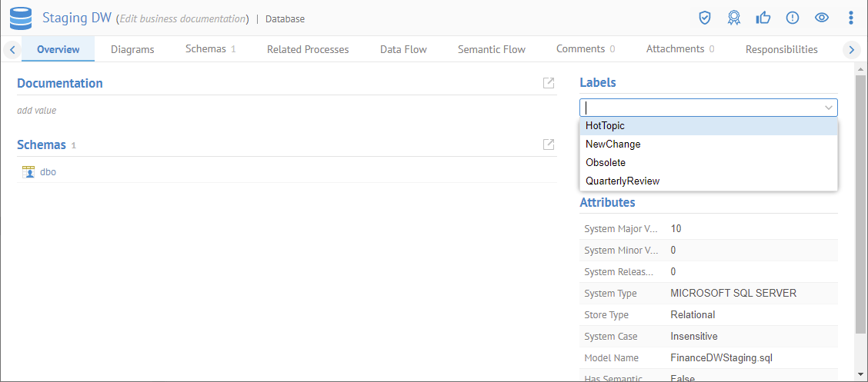Open Documentation editor popout icon
This screenshot has height=382, width=868.
click(x=549, y=83)
